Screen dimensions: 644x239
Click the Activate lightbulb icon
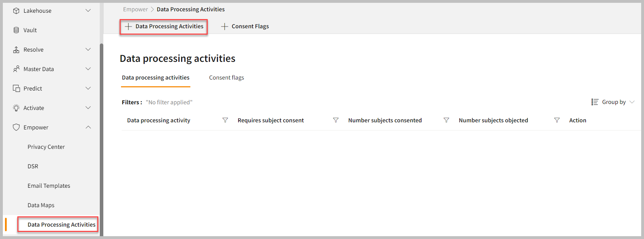[x=16, y=108]
